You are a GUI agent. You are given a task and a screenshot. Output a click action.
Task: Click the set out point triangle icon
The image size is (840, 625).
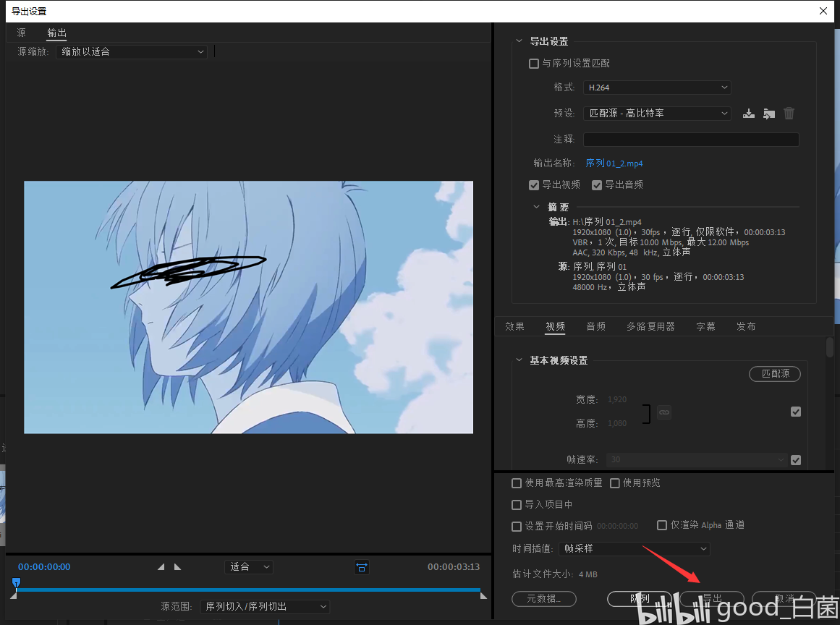click(x=178, y=566)
